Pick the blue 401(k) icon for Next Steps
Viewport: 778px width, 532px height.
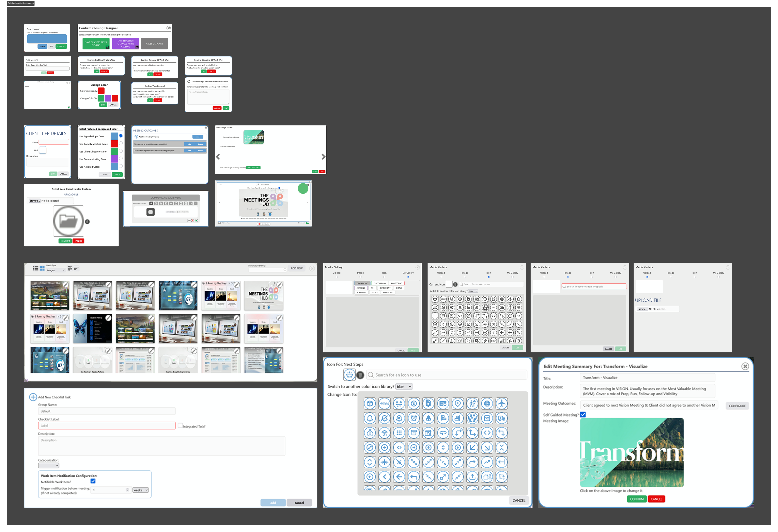384,403
